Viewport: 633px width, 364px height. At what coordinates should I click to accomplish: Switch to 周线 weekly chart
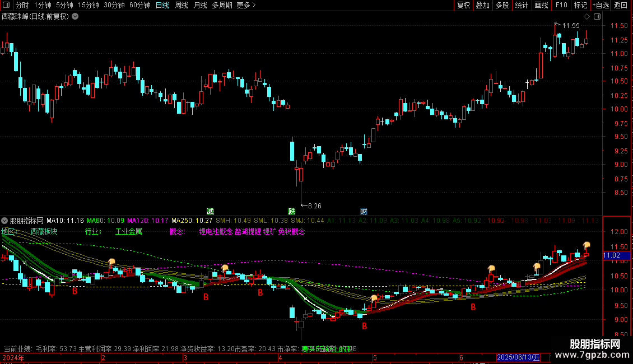(181, 5)
